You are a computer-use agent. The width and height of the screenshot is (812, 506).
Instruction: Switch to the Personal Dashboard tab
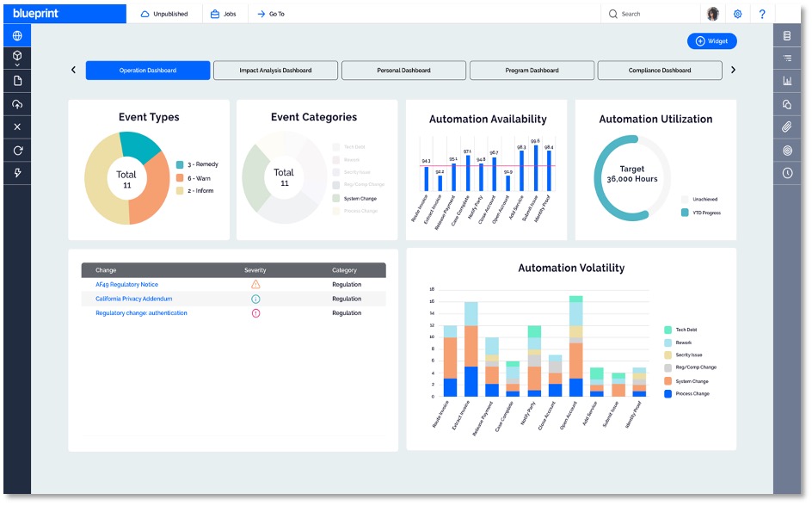coord(403,70)
